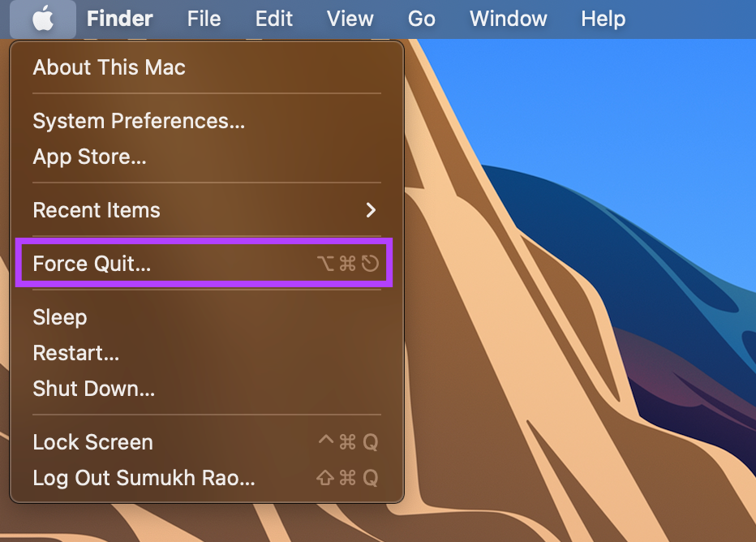The image size is (756, 542).
Task: Click the Recent Items chevron arrow
Action: click(x=371, y=210)
